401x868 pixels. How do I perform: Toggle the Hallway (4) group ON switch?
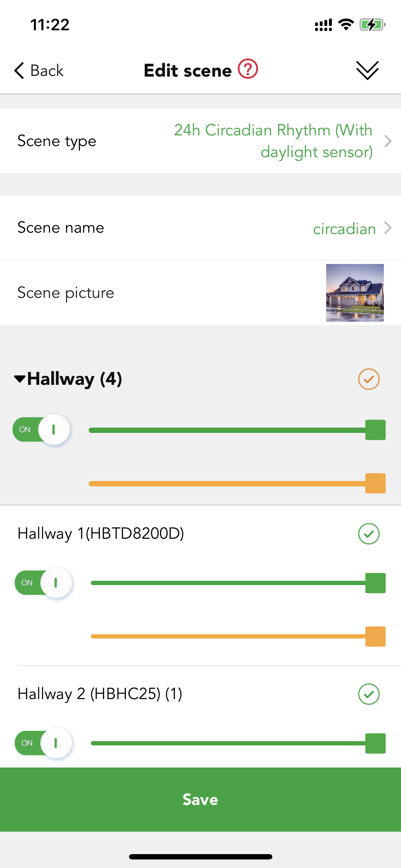click(x=41, y=429)
